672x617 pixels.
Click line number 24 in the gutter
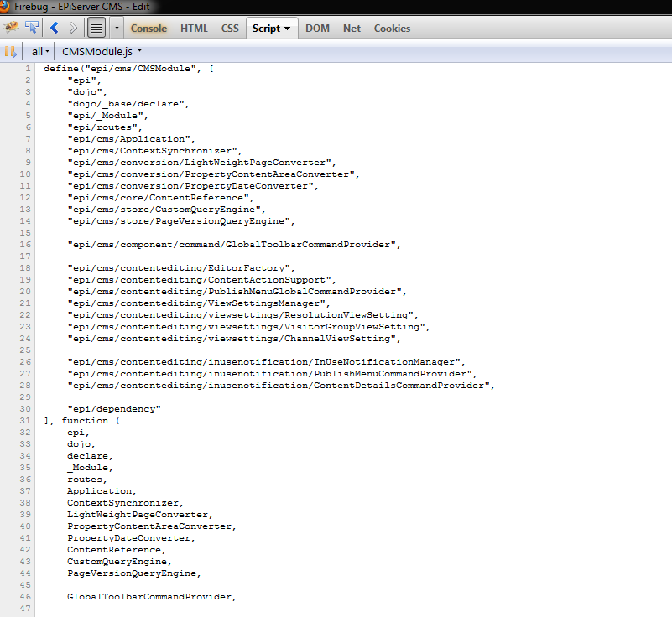click(x=25, y=338)
